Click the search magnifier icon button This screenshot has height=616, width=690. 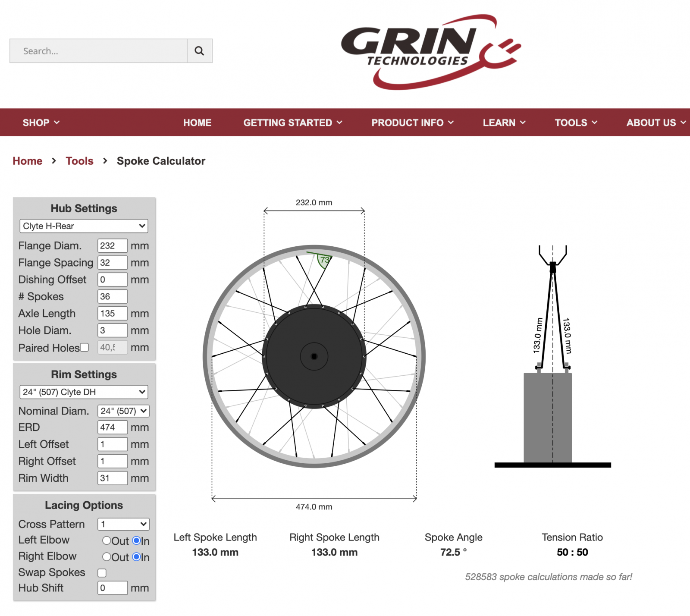(199, 51)
